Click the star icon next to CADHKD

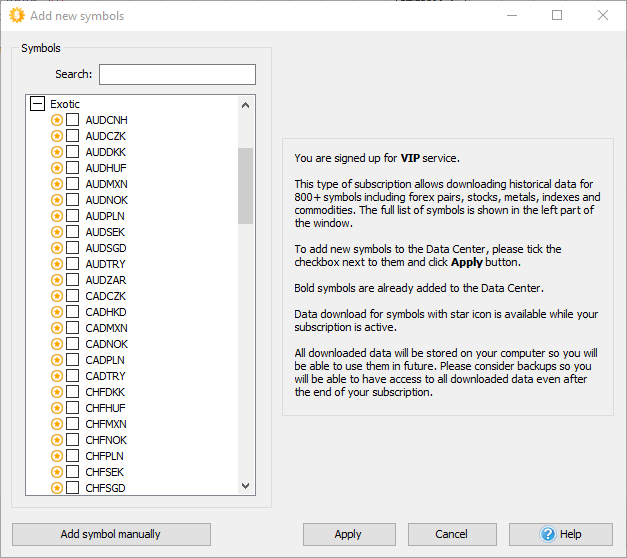57,312
